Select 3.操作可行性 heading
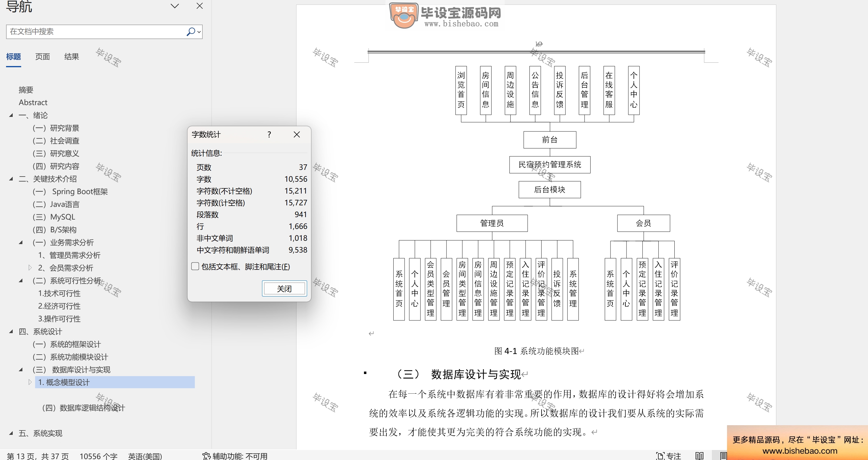Viewport: 868px width, 460px height. coord(59,319)
